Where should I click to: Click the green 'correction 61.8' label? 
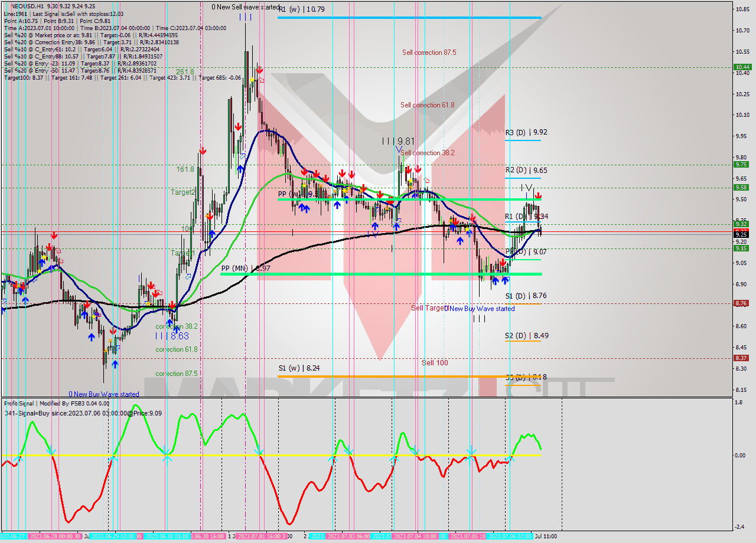point(177,349)
